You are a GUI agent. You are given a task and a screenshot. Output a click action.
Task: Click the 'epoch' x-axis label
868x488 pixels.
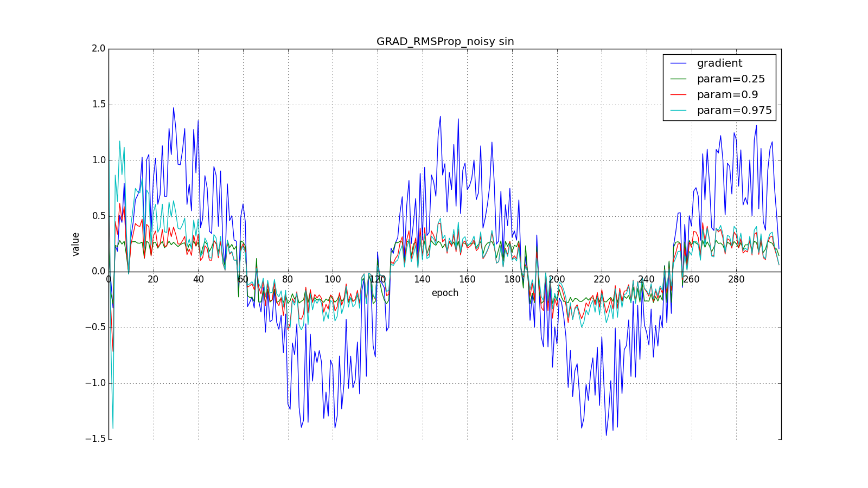(x=445, y=293)
